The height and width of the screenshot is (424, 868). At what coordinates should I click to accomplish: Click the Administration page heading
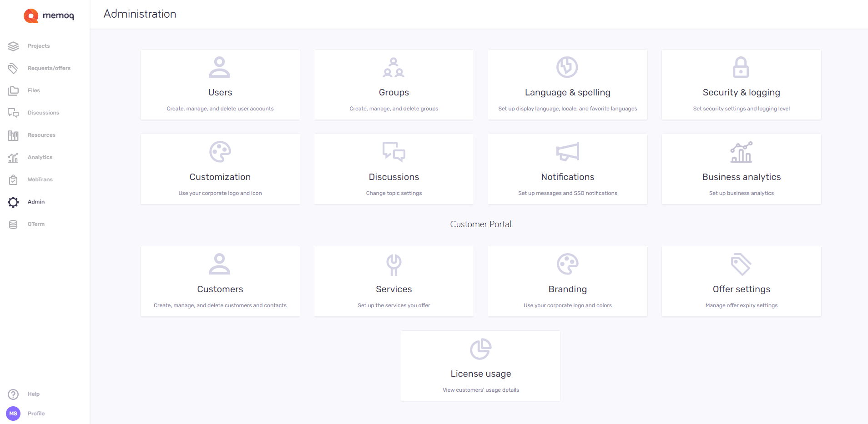pyautogui.click(x=140, y=14)
